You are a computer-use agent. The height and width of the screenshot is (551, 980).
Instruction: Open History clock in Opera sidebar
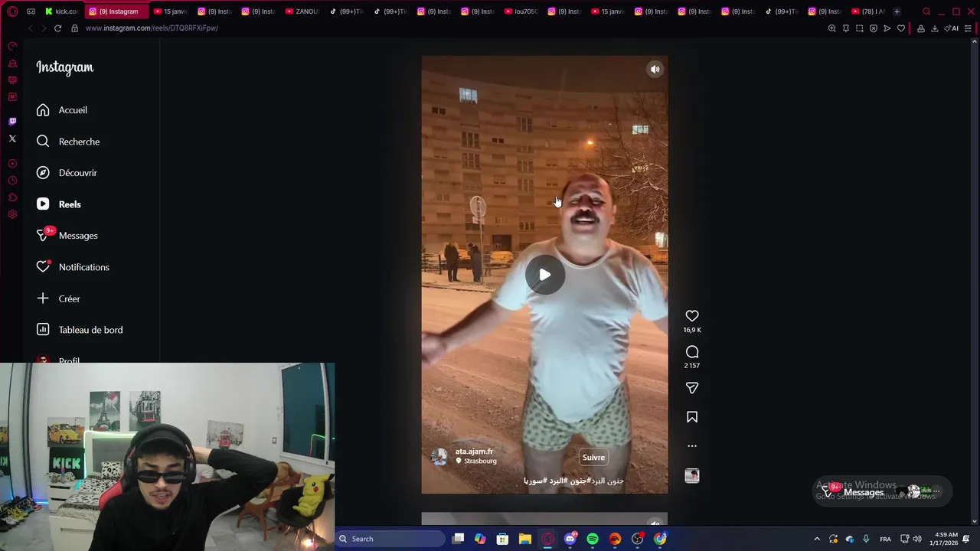click(x=12, y=181)
